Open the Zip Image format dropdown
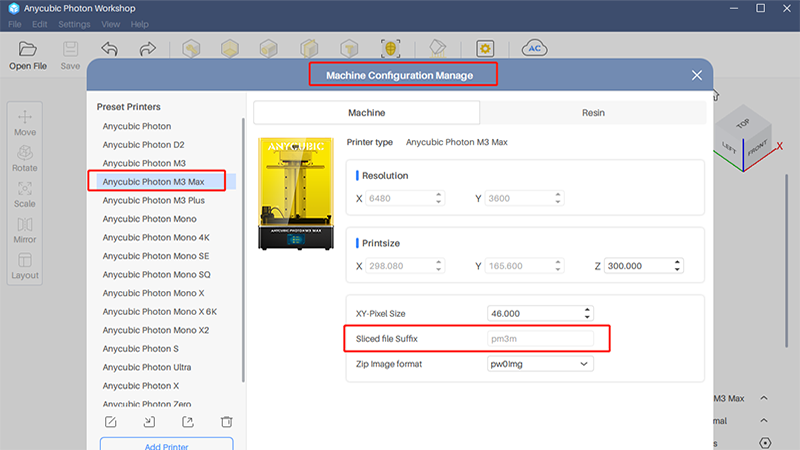Viewport: 800px width, 450px height. coord(540,364)
